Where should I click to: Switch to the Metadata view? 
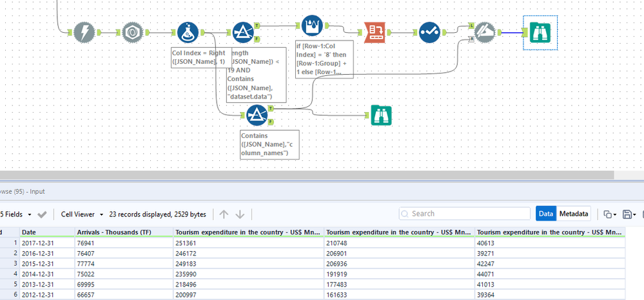574,214
